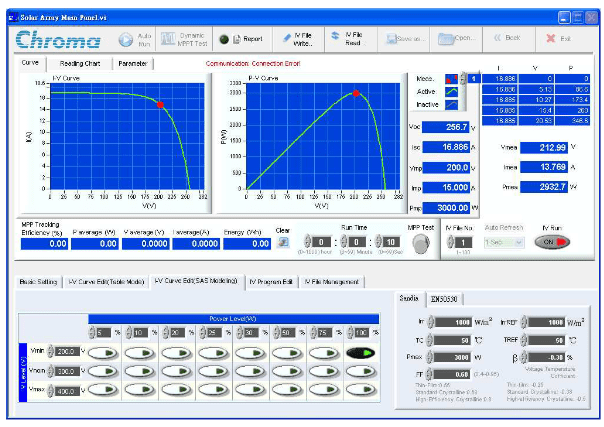Click the Exit button with red X

point(557,38)
